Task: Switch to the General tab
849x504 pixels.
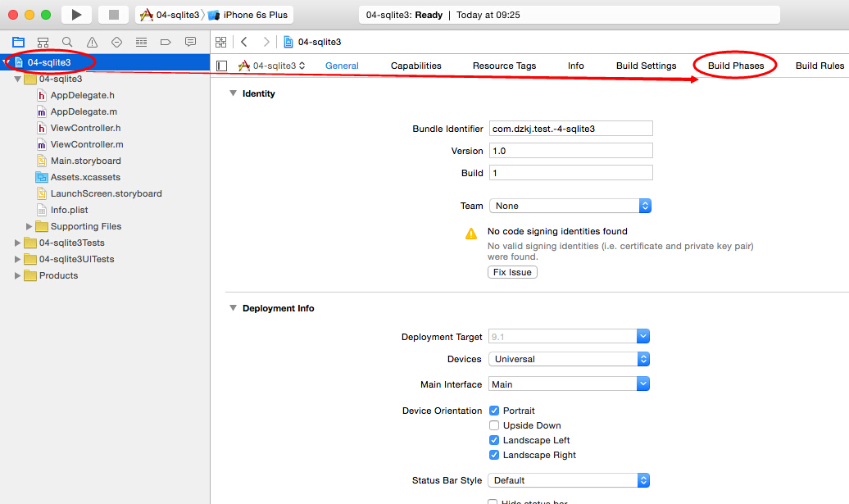Action: coord(342,66)
